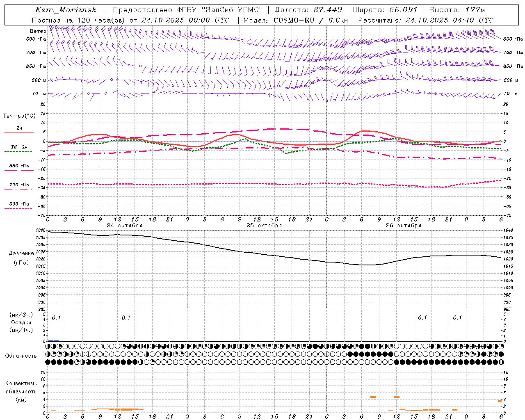This screenshot has width=525, height=420.
Task: Click the 24 октября date label
Action: (125, 226)
